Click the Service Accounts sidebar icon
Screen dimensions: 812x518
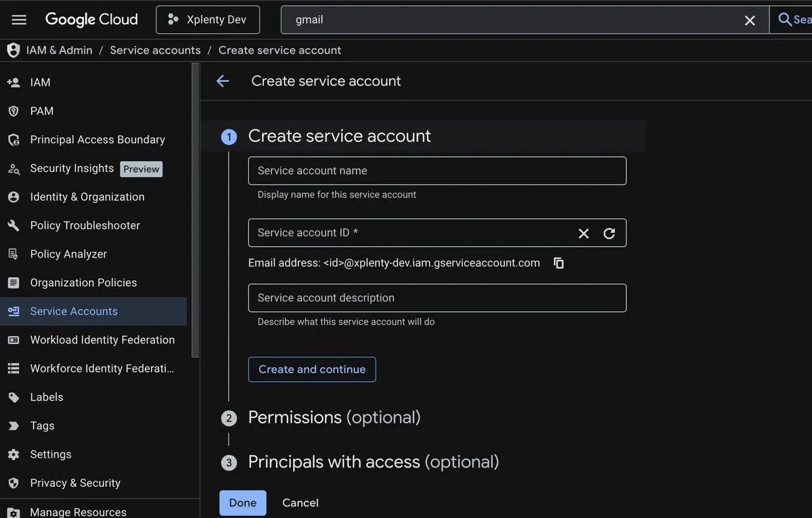coord(14,311)
